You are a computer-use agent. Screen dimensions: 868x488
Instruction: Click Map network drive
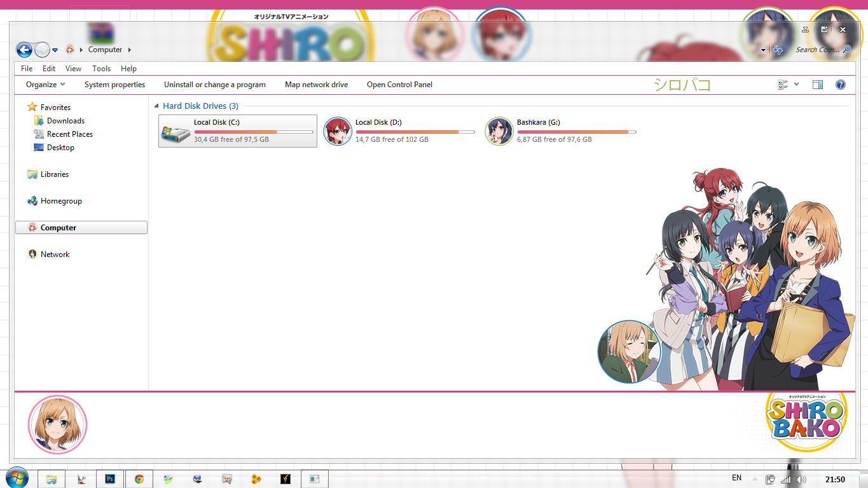coord(316,85)
